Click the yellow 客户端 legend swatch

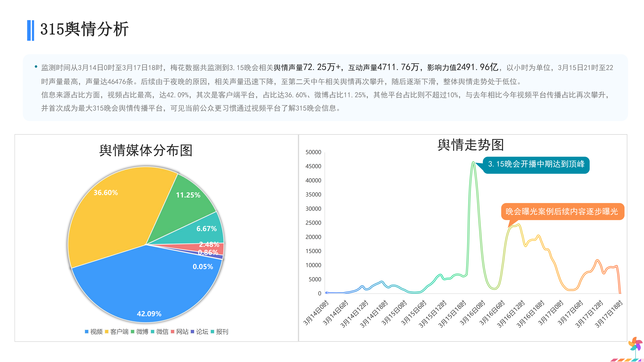tap(107, 332)
